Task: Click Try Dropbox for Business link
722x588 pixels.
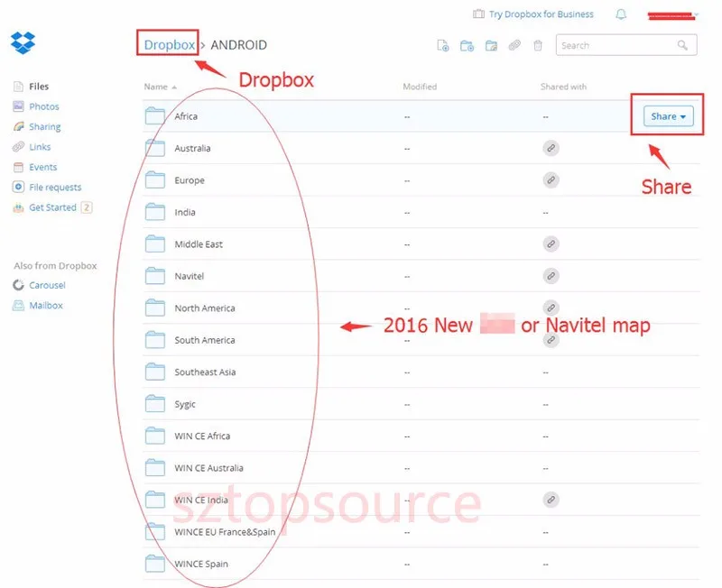Action: (541, 14)
